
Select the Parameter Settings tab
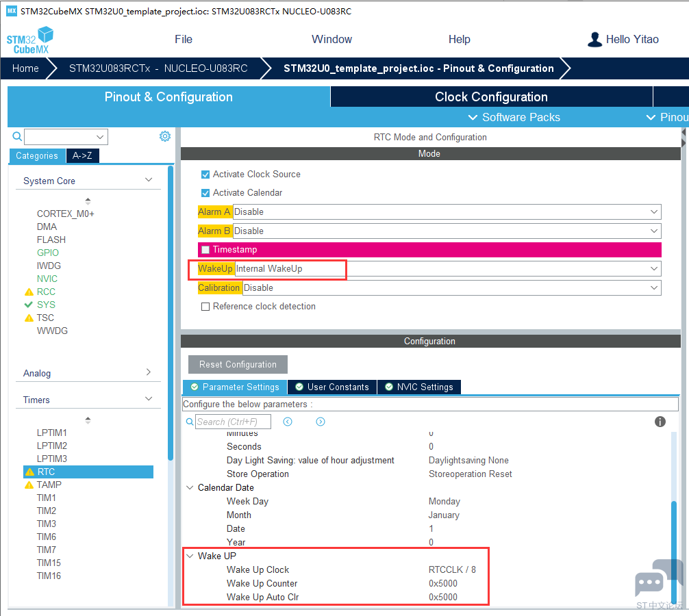[235, 387]
